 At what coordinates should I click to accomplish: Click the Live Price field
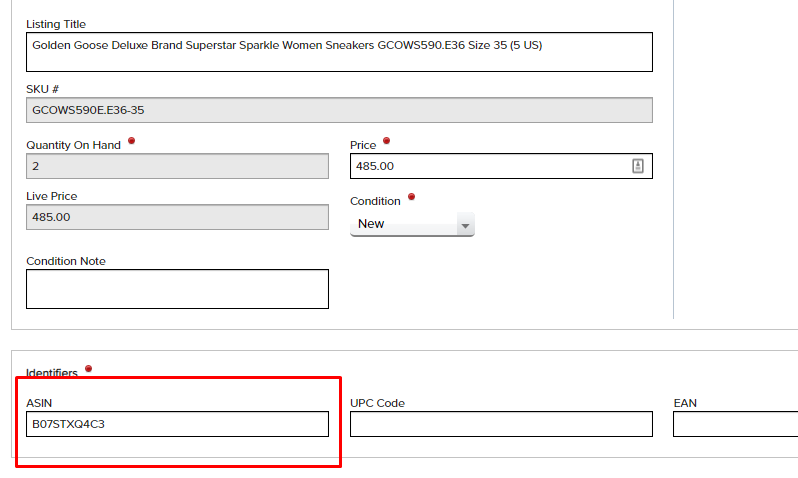(177, 217)
